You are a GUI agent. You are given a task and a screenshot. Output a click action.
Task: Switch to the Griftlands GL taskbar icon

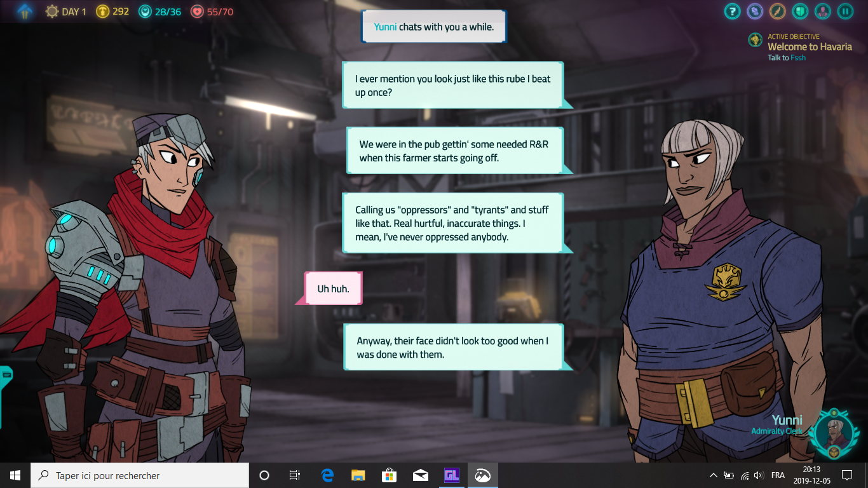pos(451,475)
